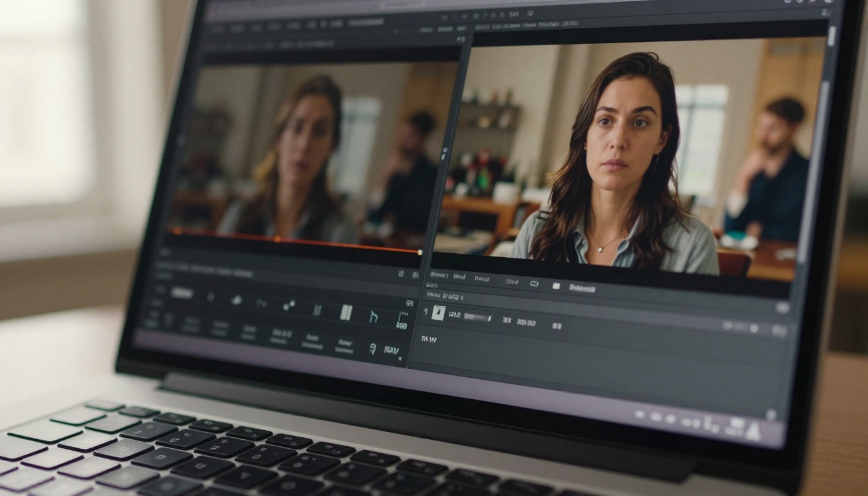Select the small circle tool icon in the left toolbar
The width and height of the screenshot is (868, 496).
click(210, 297)
